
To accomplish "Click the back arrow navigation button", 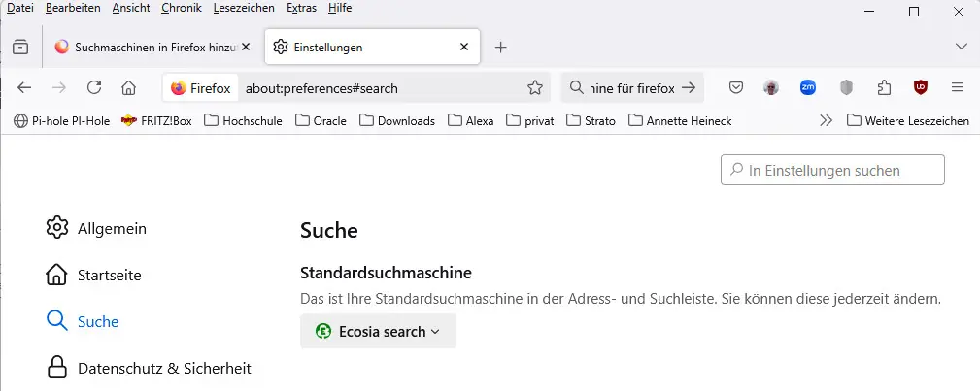I will pyautogui.click(x=24, y=87).
